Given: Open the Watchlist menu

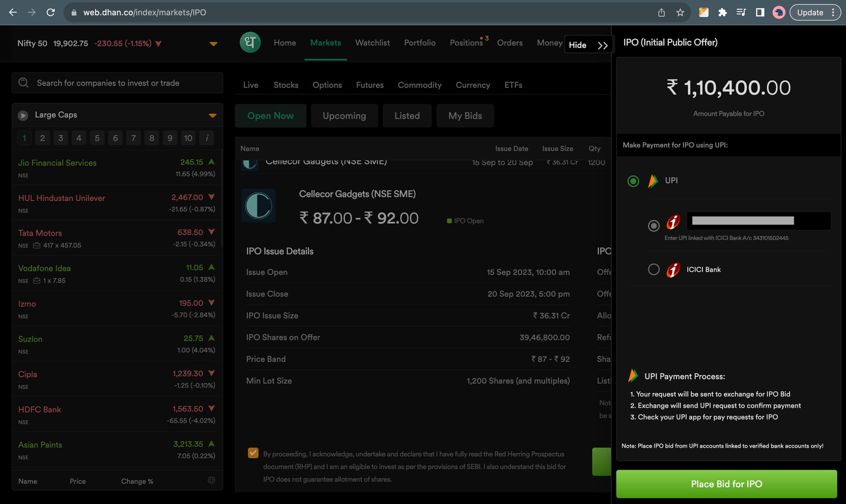Looking at the screenshot, I should tap(372, 43).
